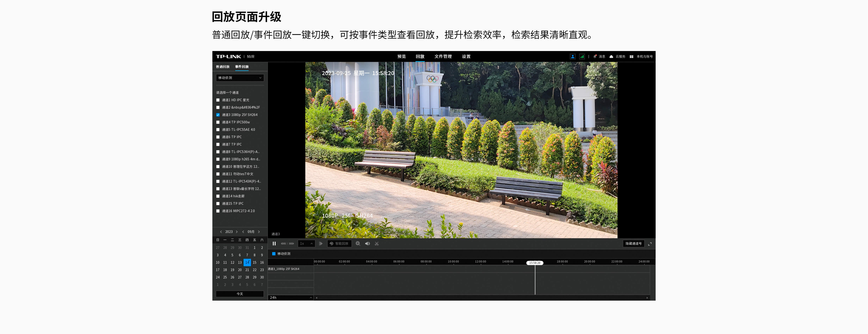Open the 移动侦测 event type dropdown
This screenshot has width=868, height=334.
pyautogui.click(x=240, y=78)
